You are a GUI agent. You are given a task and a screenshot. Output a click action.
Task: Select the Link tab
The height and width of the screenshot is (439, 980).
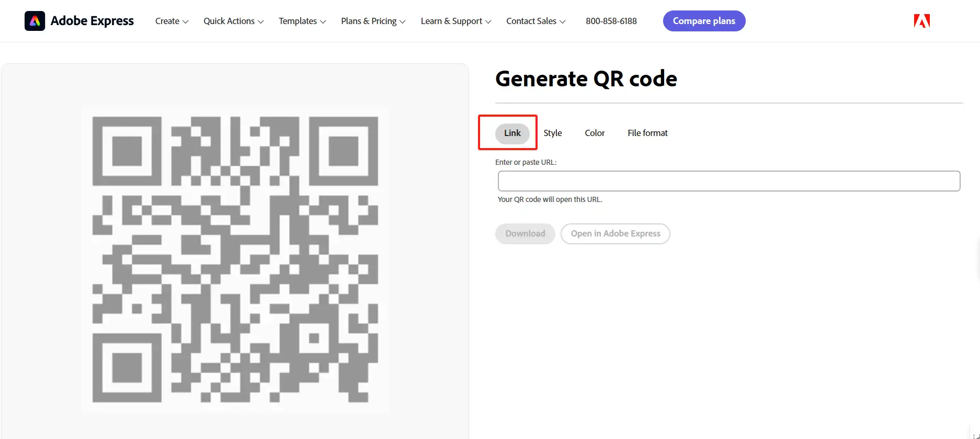(x=512, y=133)
